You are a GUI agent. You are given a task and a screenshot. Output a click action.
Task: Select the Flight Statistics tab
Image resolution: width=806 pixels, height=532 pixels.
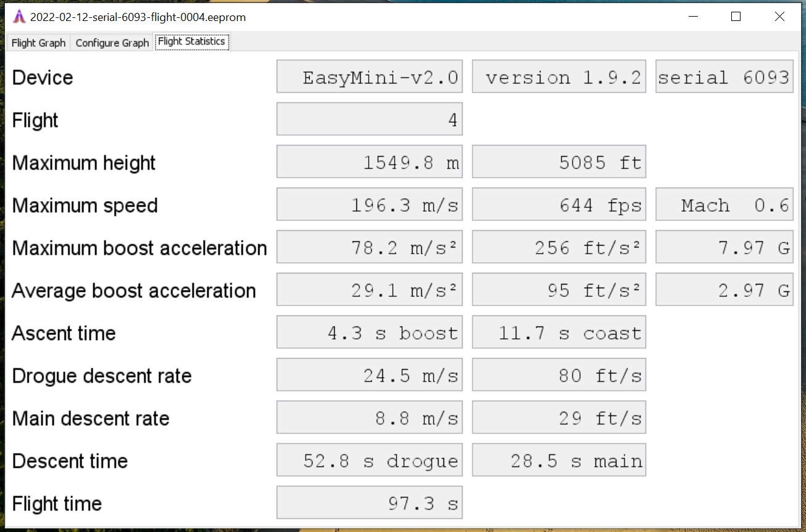coord(191,41)
